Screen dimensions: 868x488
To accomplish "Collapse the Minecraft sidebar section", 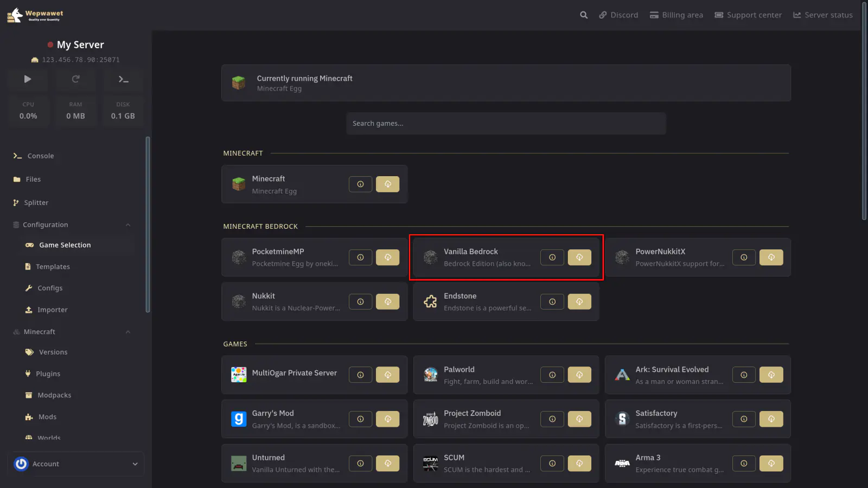I will (128, 332).
